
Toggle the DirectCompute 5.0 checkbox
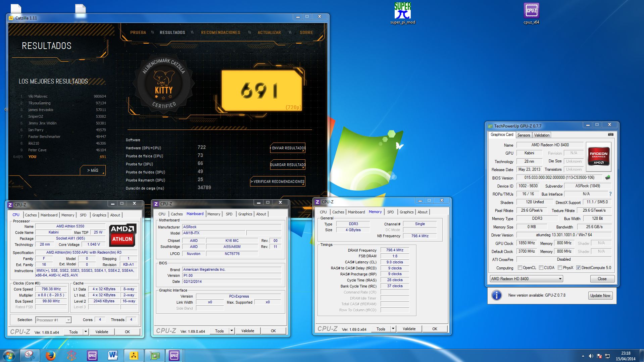pyautogui.click(x=578, y=268)
